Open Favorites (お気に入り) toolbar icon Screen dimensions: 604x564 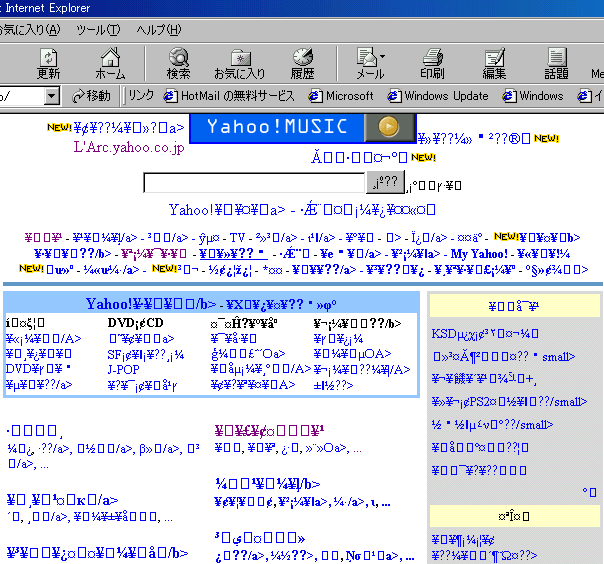(x=240, y=63)
